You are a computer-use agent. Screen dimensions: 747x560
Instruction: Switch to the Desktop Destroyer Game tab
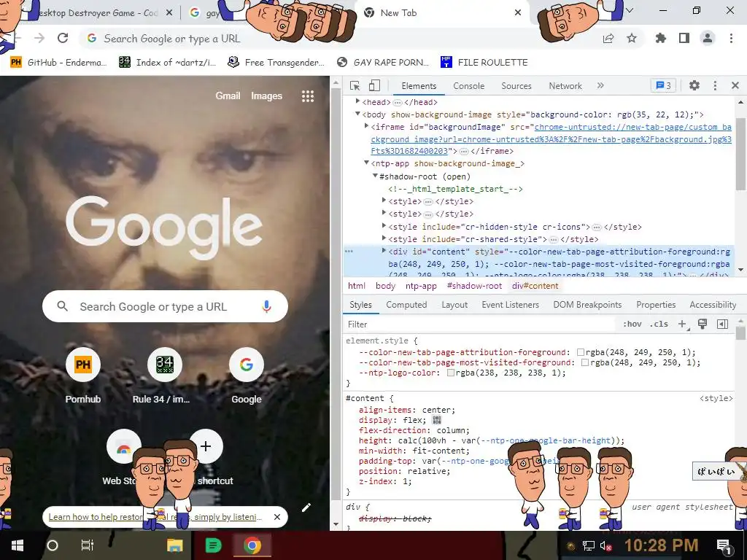click(x=97, y=13)
